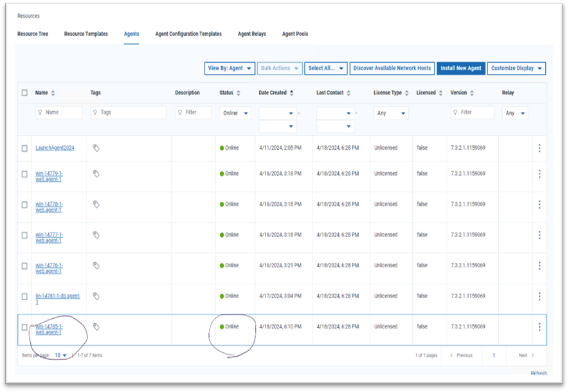Click the tag icon for win-14779-1-web.agent-1

point(96,174)
